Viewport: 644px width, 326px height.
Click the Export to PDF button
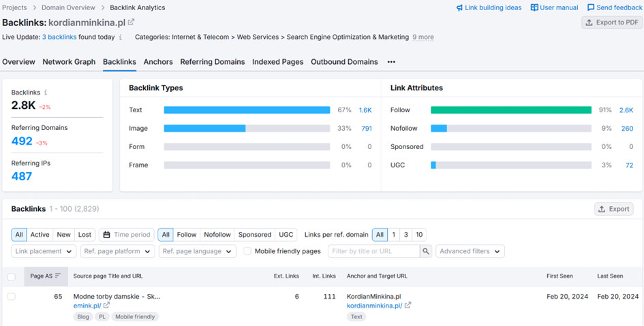(611, 22)
